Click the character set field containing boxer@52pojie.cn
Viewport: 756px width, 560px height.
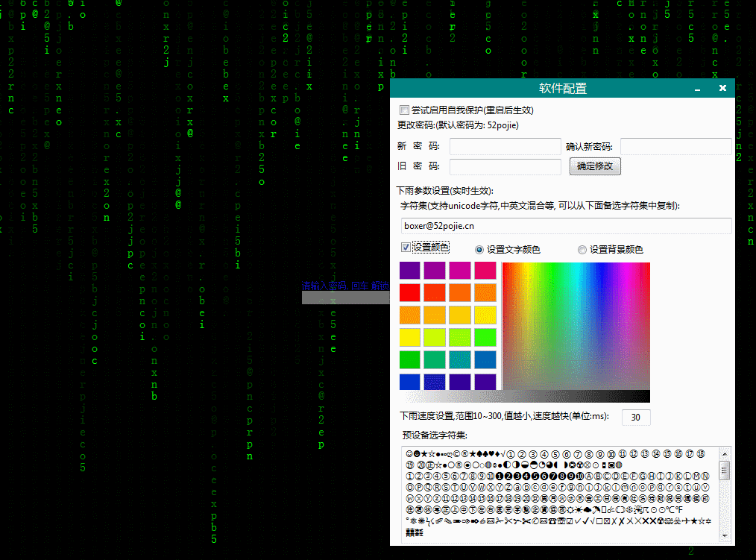pos(563,226)
